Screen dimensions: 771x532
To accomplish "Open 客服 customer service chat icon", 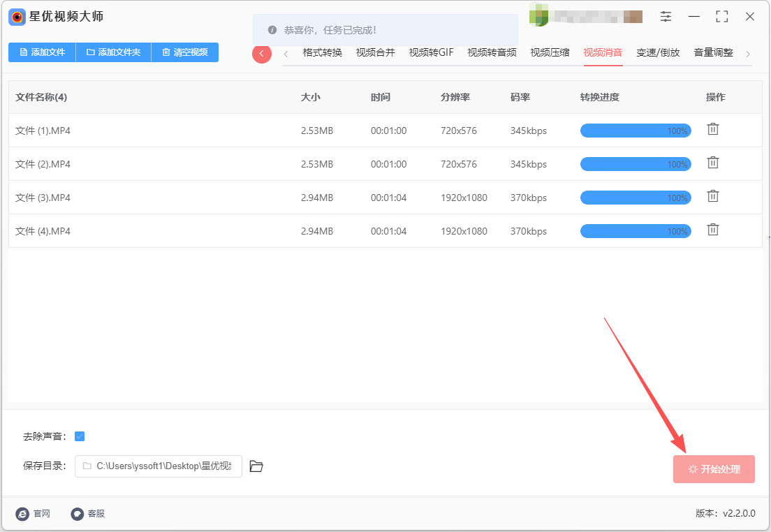I will (78, 514).
